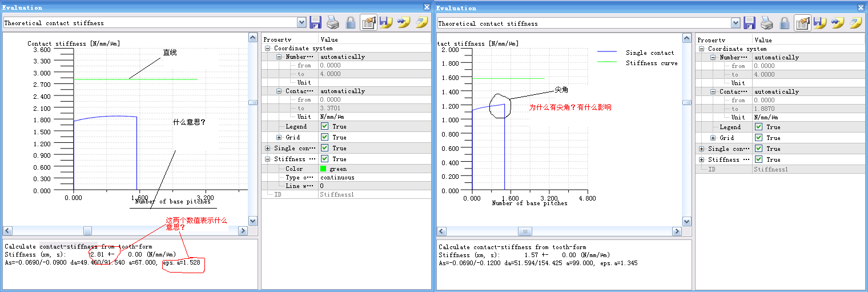The width and height of the screenshot is (868, 292).
Task: Toggle the Properties panel icon in right window
Action: click(x=802, y=23)
